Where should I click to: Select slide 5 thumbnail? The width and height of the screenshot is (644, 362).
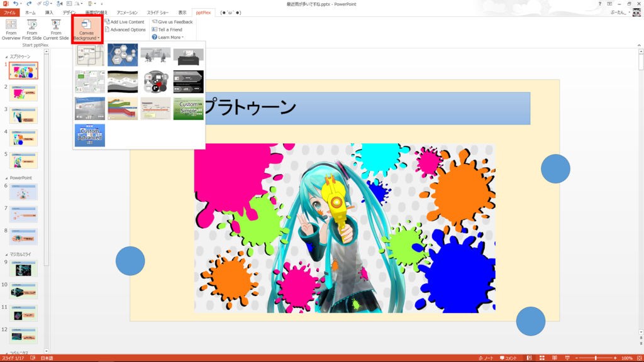pos(23,160)
